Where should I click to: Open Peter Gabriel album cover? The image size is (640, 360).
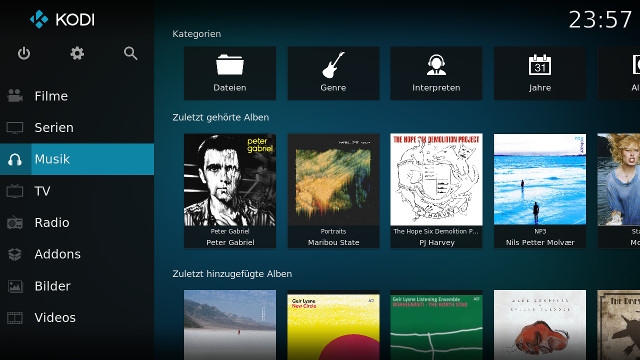click(x=230, y=180)
